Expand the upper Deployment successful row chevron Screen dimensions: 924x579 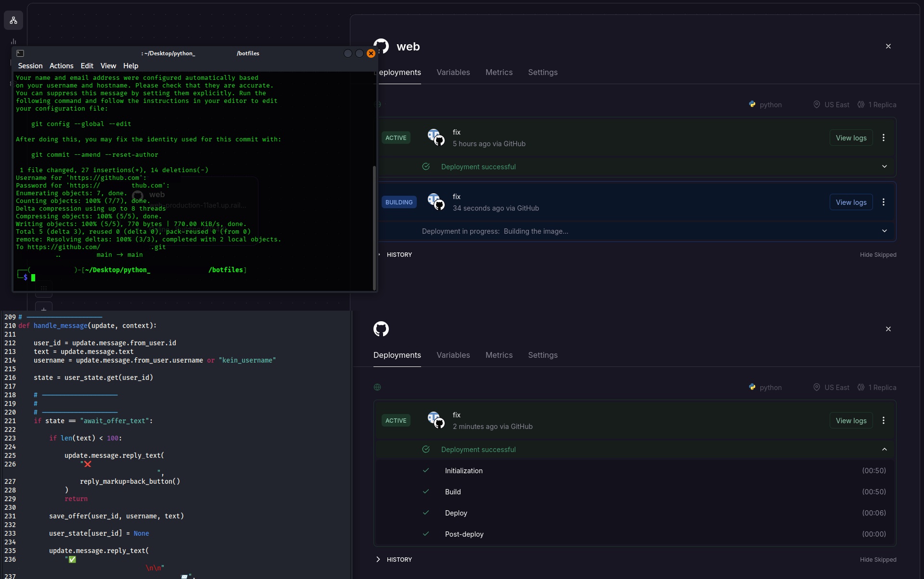pyautogui.click(x=885, y=166)
